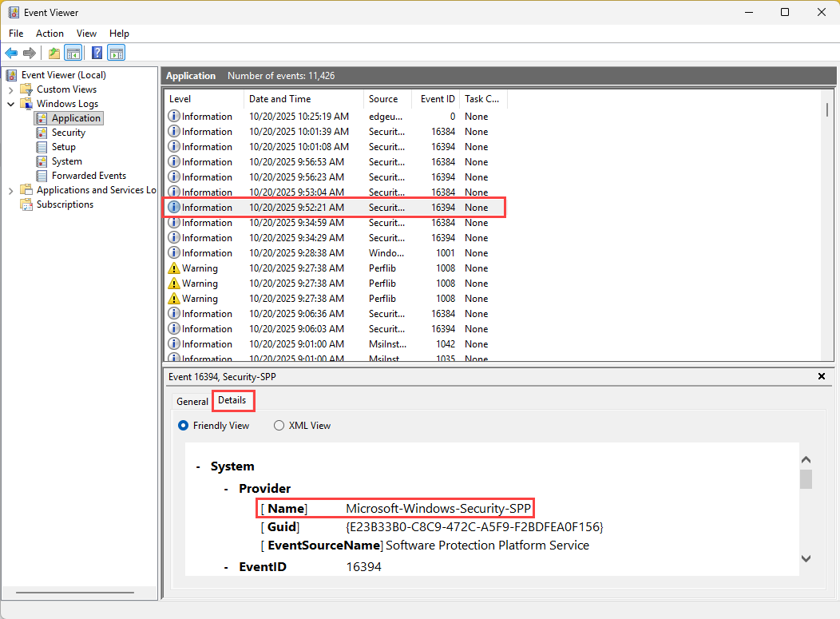This screenshot has height=619, width=840.
Task: Switch to the General tab
Action: [x=192, y=402]
